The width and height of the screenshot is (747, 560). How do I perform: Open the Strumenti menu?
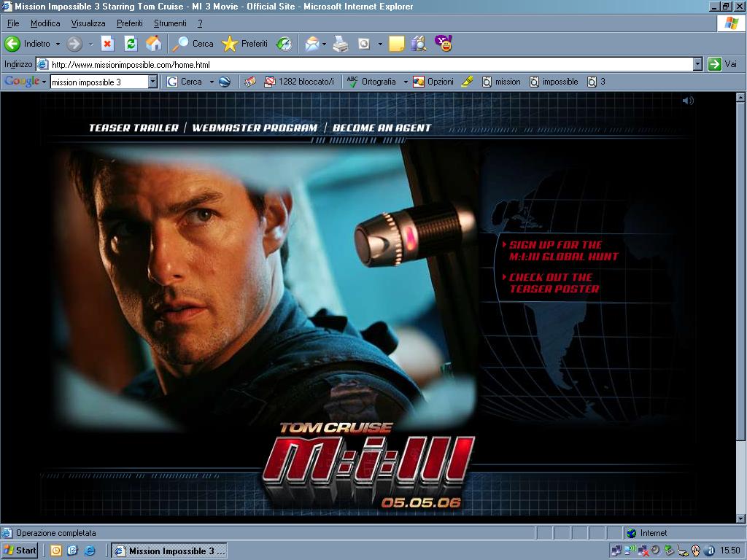[170, 23]
